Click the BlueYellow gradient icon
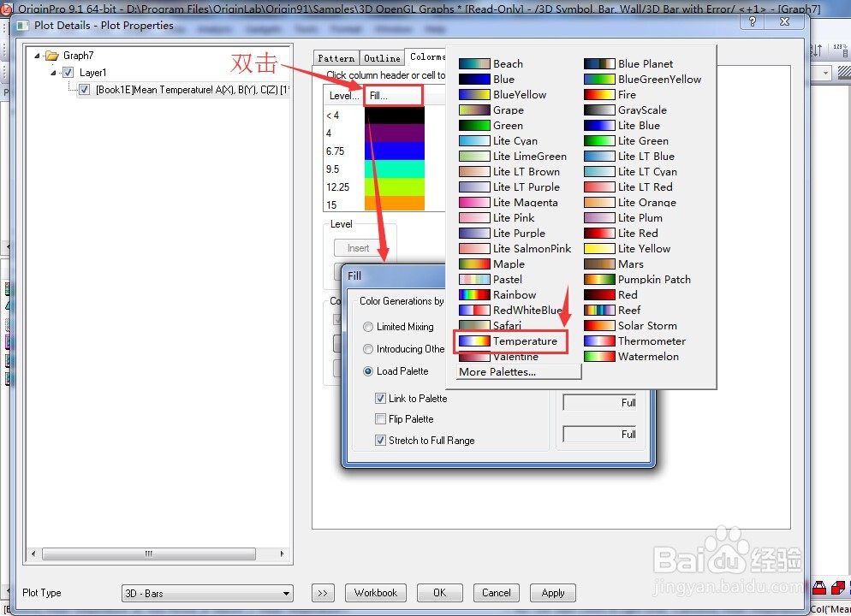Screen dimensions: 851x616 pyautogui.click(x=474, y=95)
